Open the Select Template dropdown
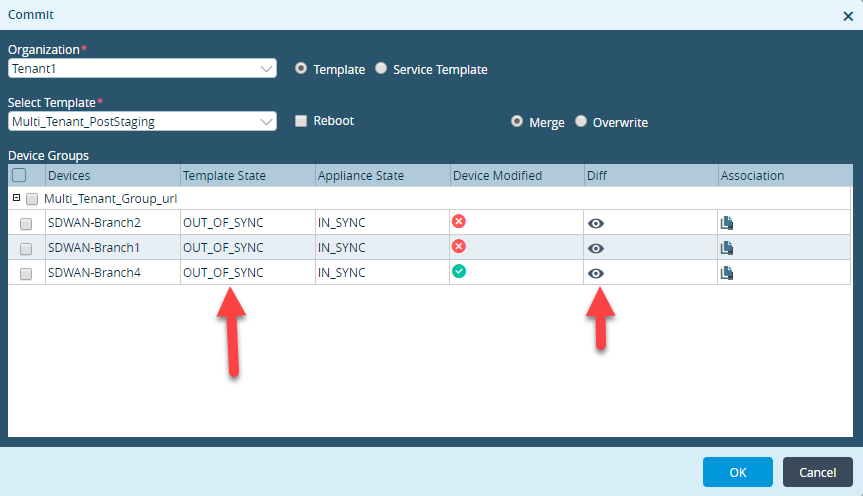The width and height of the screenshot is (863, 496). click(142, 121)
